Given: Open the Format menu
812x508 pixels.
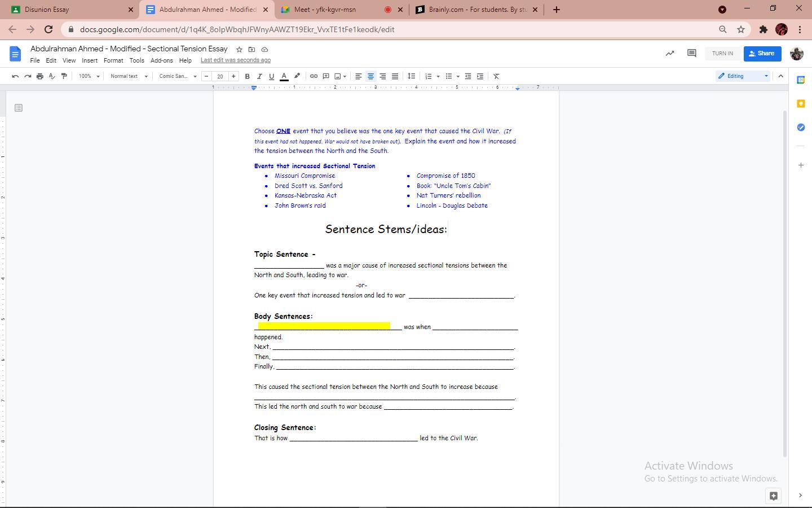Looking at the screenshot, I should tap(113, 60).
